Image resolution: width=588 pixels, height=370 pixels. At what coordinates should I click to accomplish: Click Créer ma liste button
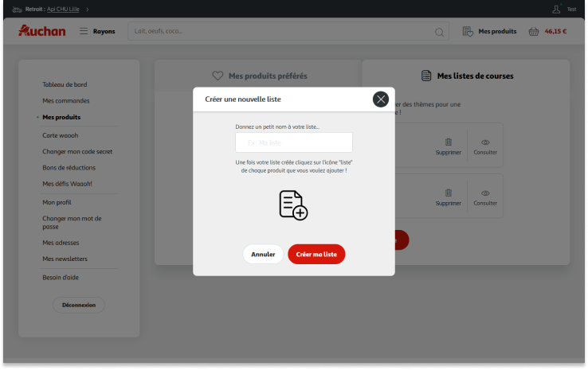(x=316, y=255)
